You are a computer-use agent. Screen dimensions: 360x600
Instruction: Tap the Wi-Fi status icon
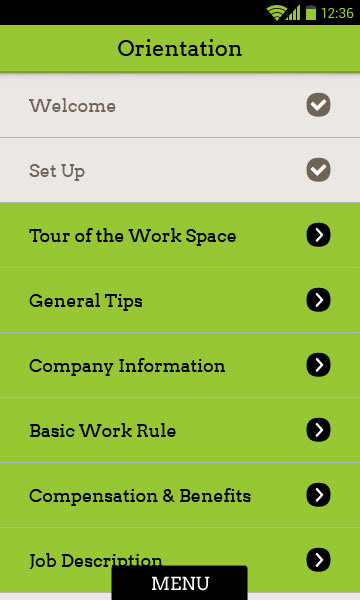pos(275,13)
